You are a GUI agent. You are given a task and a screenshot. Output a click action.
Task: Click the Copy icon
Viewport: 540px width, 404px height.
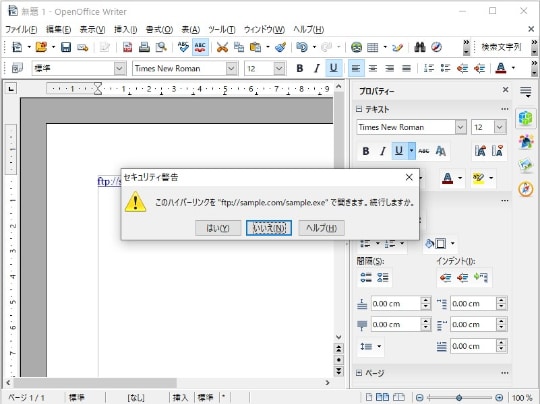click(x=239, y=47)
